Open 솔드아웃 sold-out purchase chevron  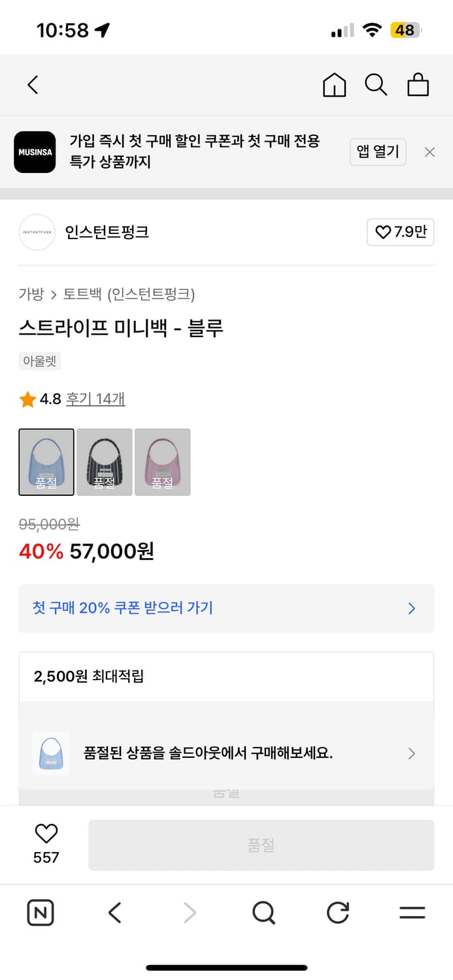411,753
